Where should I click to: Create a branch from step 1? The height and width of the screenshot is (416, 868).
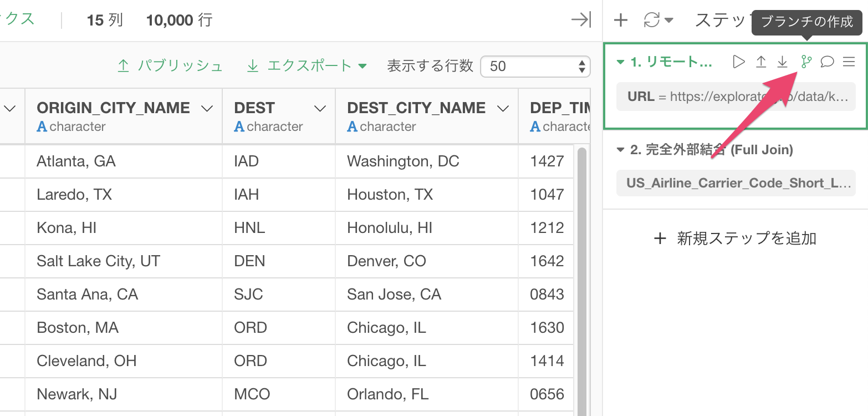point(805,62)
